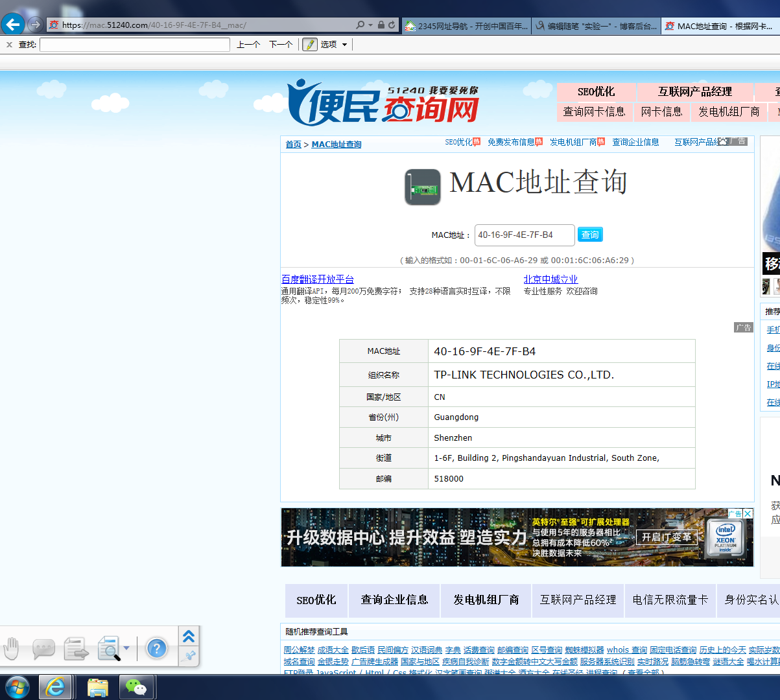Open help with the blue question mark

pos(157,648)
